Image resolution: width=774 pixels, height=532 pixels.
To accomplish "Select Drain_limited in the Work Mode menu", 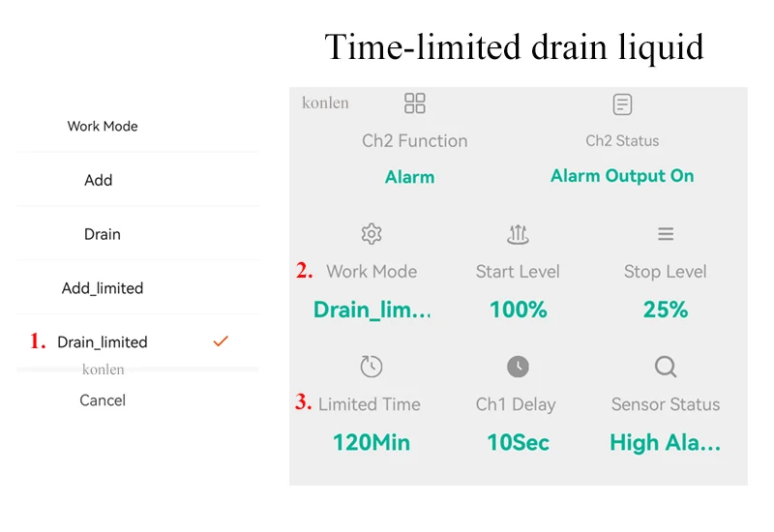I will tap(103, 342).
